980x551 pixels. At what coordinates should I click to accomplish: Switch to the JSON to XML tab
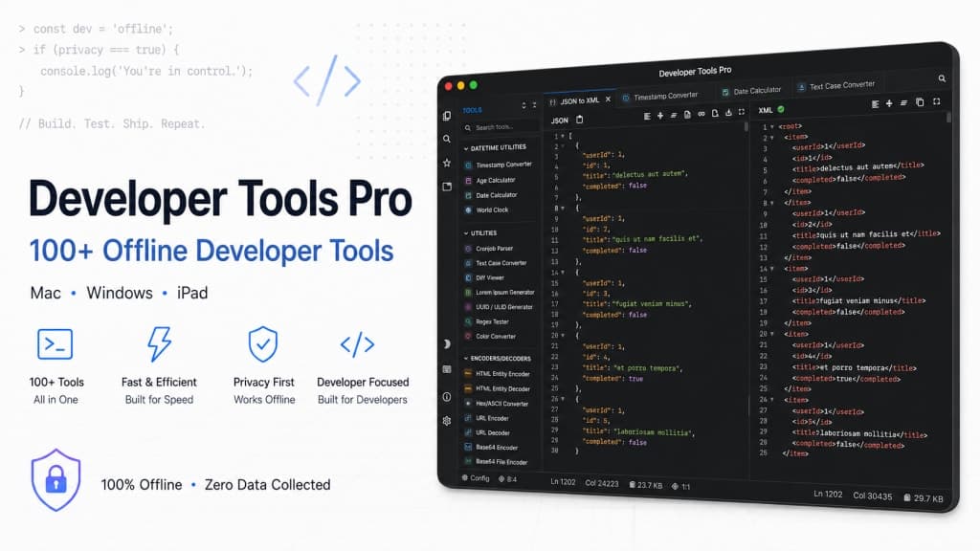tap(579, 100)
